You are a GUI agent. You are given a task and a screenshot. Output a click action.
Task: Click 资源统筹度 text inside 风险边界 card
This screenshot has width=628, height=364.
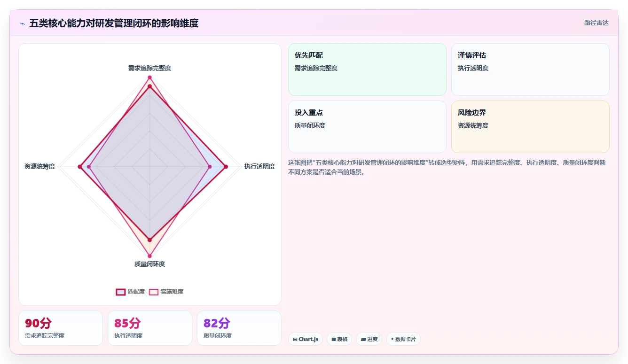pos(473,125)
